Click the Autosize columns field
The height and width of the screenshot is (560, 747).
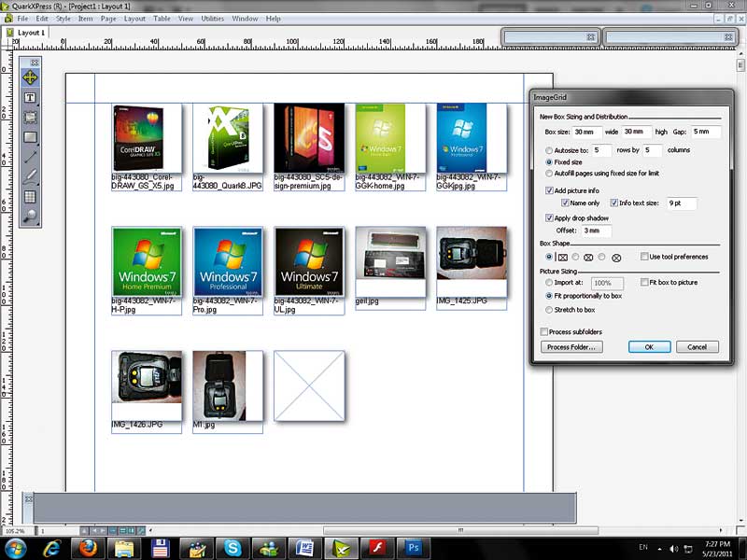tap(652, 150)
